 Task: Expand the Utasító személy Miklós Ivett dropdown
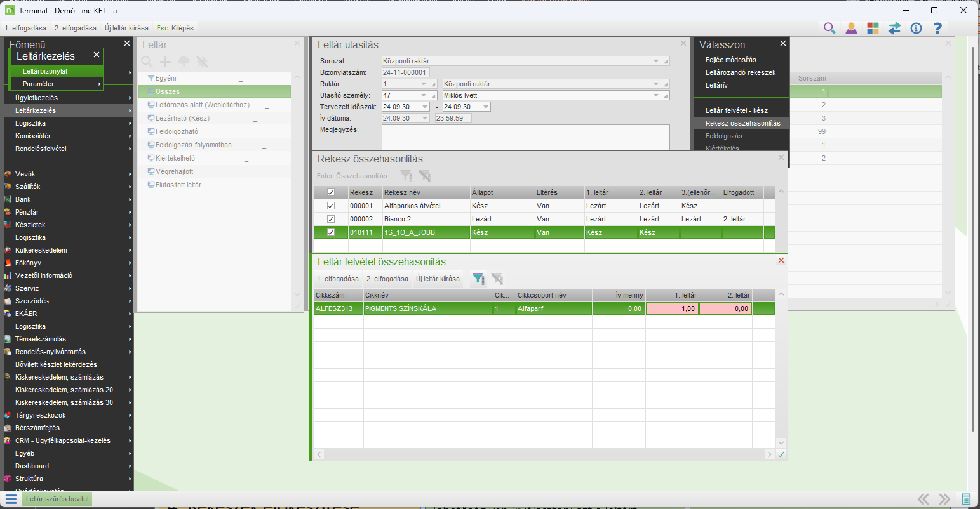click(x=656, y=96)
